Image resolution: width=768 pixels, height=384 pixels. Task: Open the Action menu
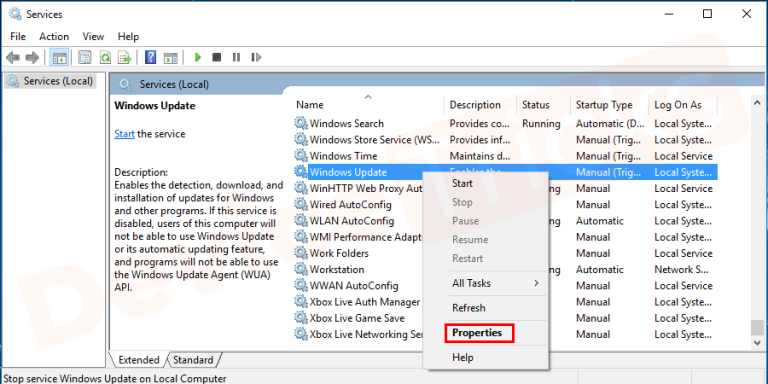(x=54, y=37)
